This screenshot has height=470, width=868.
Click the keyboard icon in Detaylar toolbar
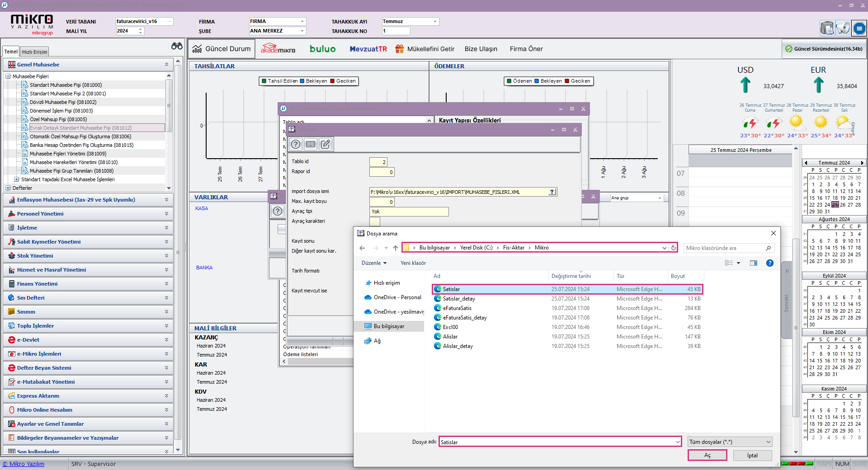click(x=310, y=144)
